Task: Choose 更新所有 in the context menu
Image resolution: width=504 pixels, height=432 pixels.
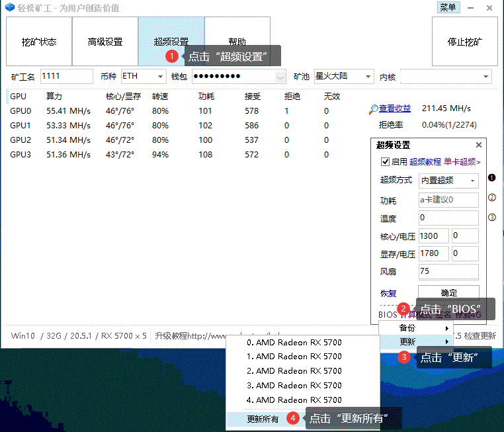Action: 263,419
